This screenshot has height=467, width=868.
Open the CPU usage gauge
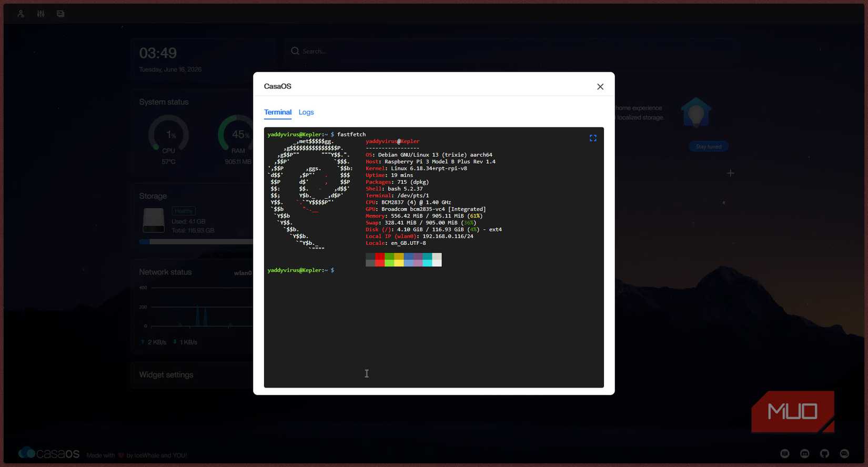pyautogui.click(x=169, y=135)
